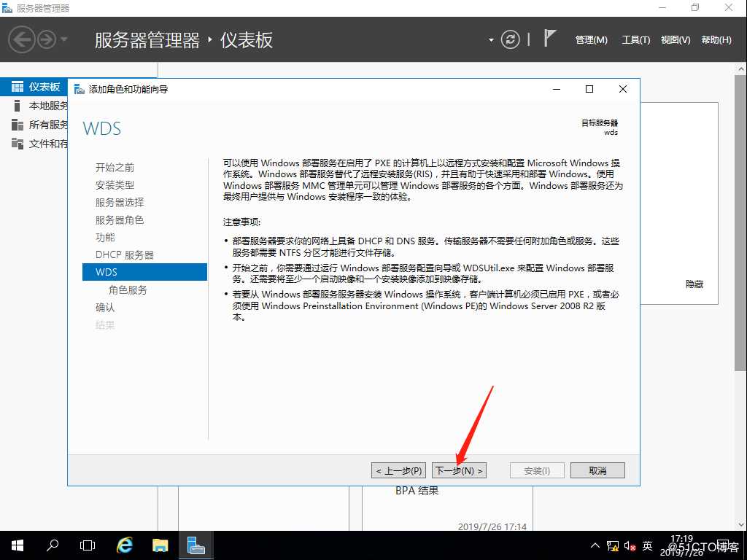Minimize the add roles wizard window
The image size is (747, 560).
(x=557, y=89)
